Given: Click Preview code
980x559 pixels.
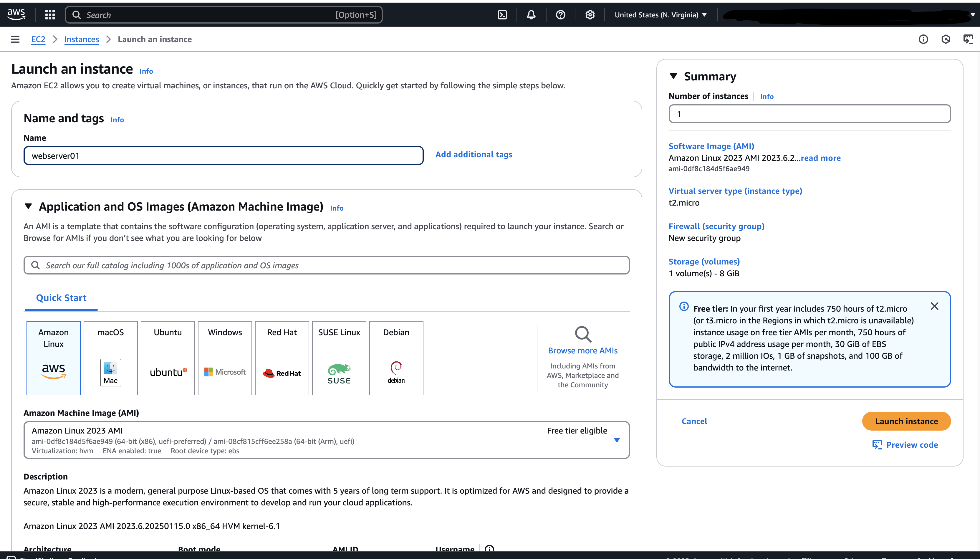Looking at the screenshot, I should (905, 445).
